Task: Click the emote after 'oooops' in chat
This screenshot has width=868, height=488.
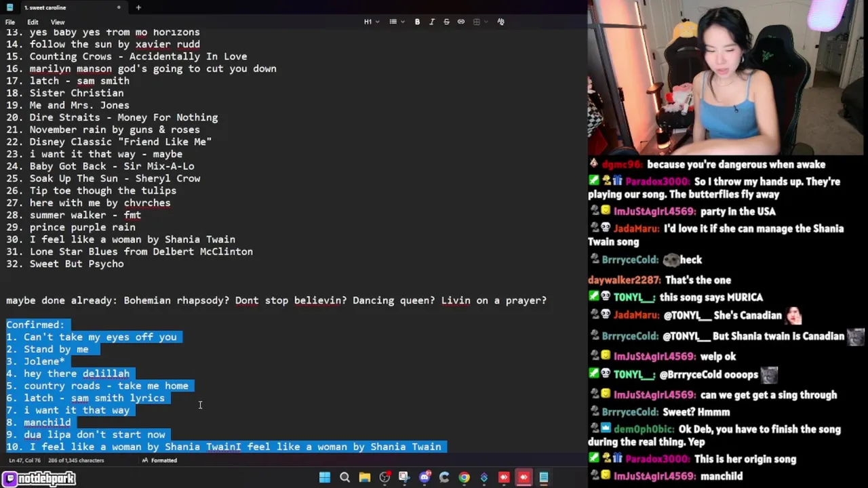Action: [769, 374]
